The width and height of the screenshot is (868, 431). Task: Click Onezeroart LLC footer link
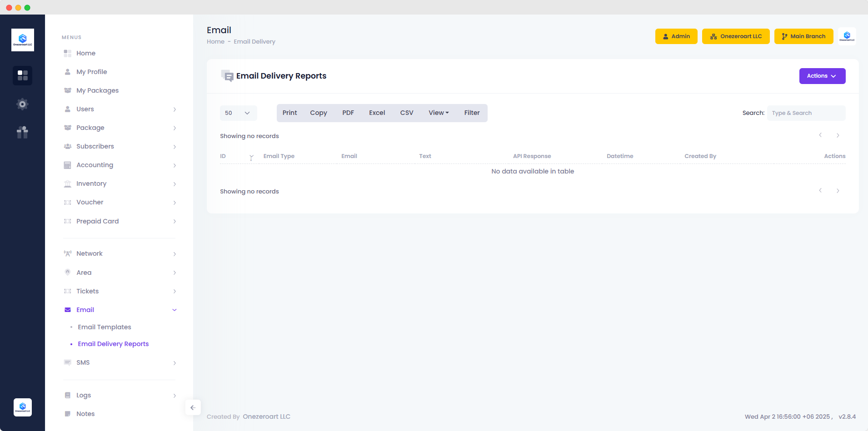(266, 416)
